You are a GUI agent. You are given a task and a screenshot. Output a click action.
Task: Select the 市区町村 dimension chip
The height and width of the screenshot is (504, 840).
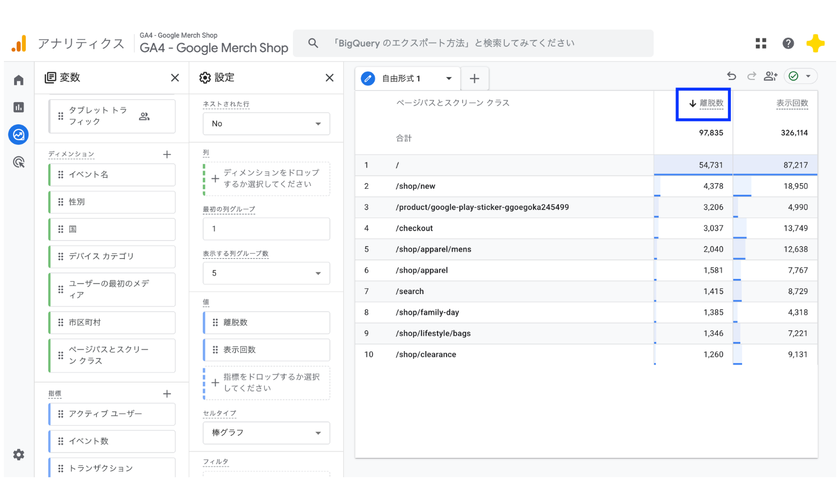tap(112, 323)
